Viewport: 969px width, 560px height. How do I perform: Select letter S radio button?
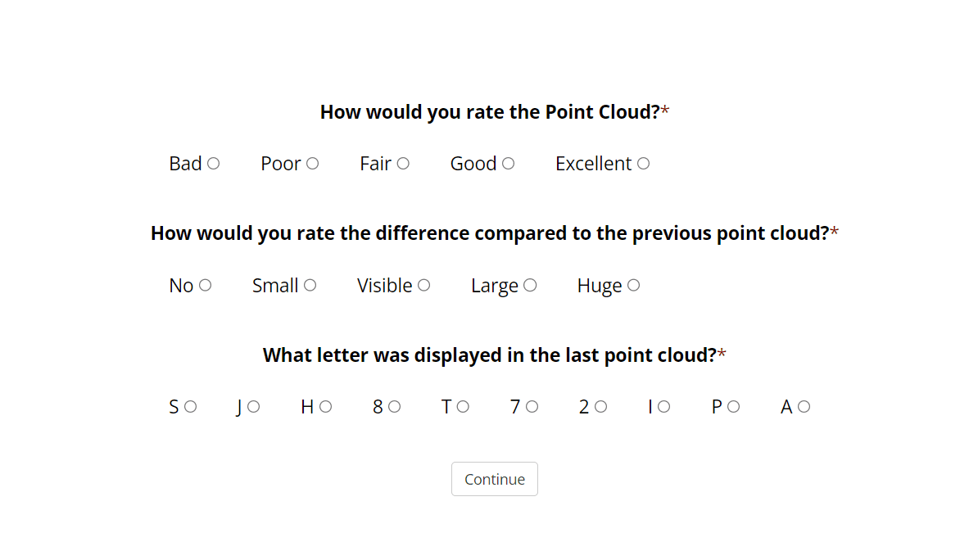pyautogui.click(x=190, y=406)
